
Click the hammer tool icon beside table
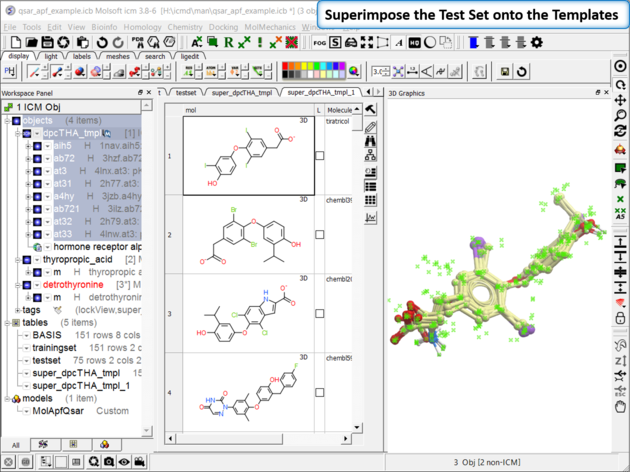pyautogui.click(x=371, y=110)
